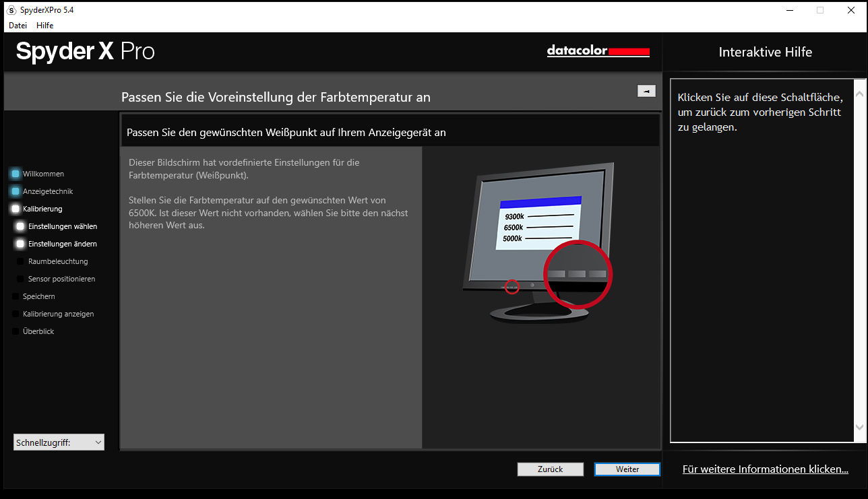Click the Spyder X Pro logo
868x499 pixels.
click(86, 51)
